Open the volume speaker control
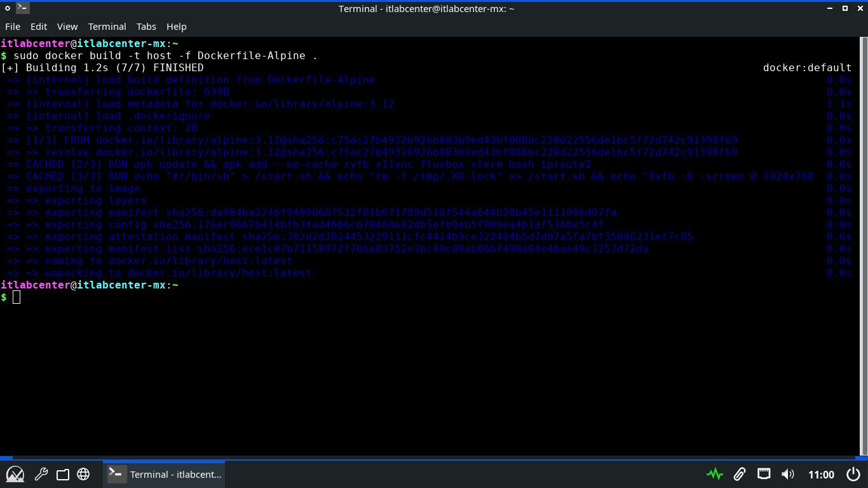This screenshot has width=868, height=488. point(788,474)
